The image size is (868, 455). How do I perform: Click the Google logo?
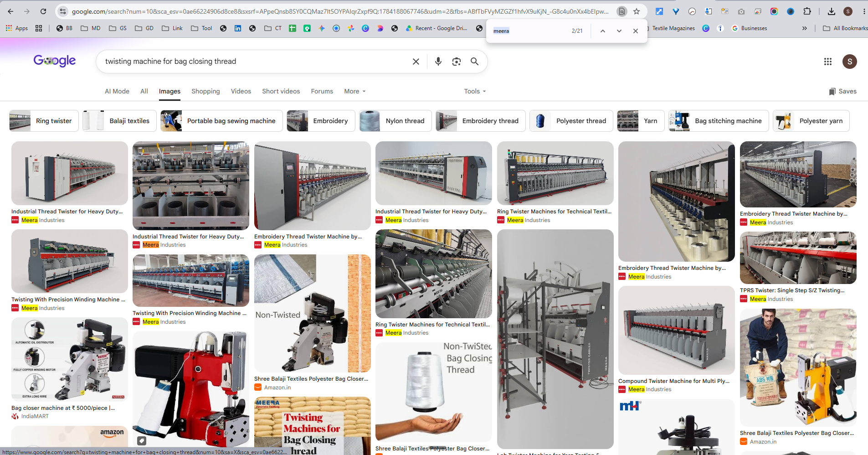coord(55,61)
